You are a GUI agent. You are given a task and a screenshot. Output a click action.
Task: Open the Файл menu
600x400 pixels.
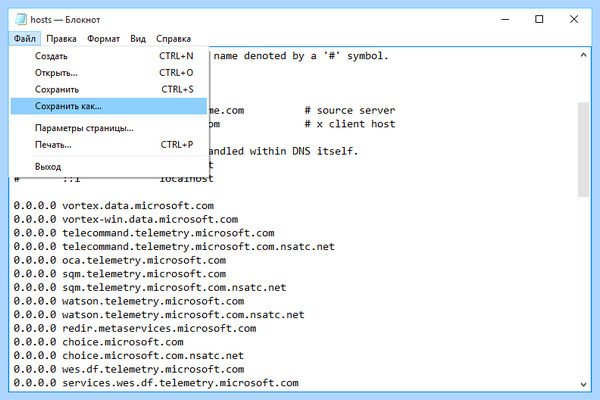[24, 39]
